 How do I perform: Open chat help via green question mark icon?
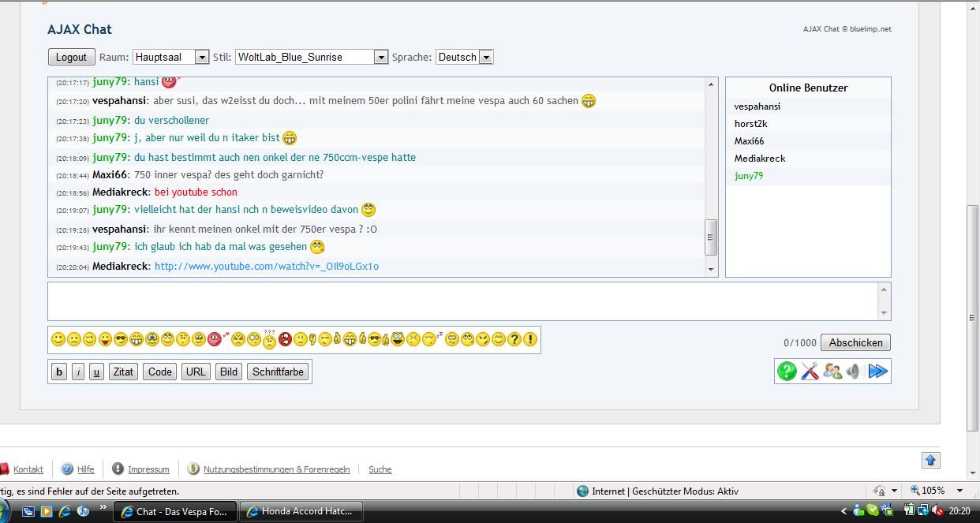(787, 372)
